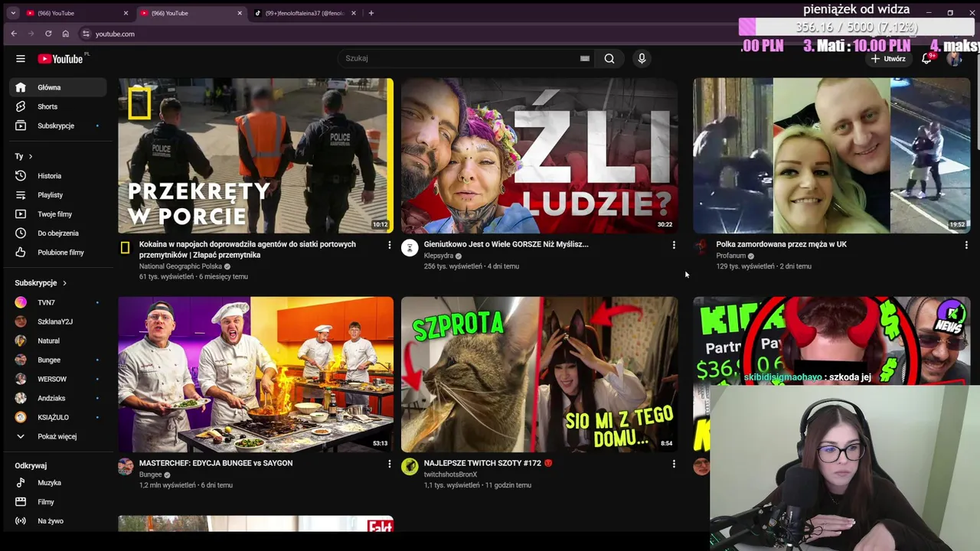Open Klepsydra channel avatar

[x=410, y=247]
